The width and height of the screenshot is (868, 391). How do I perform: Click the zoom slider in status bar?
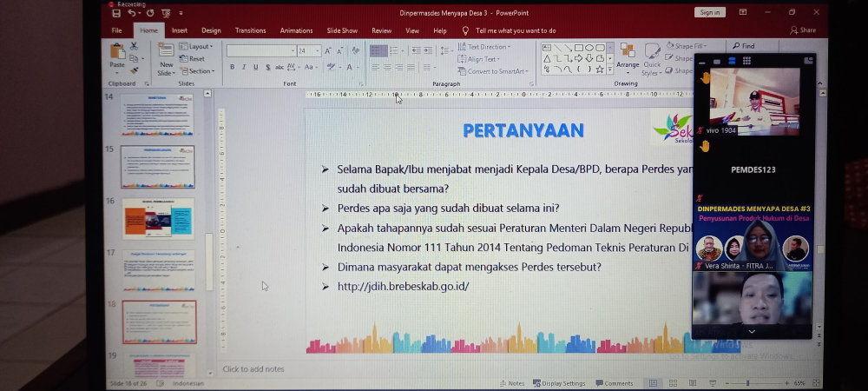tap(755, 383)
